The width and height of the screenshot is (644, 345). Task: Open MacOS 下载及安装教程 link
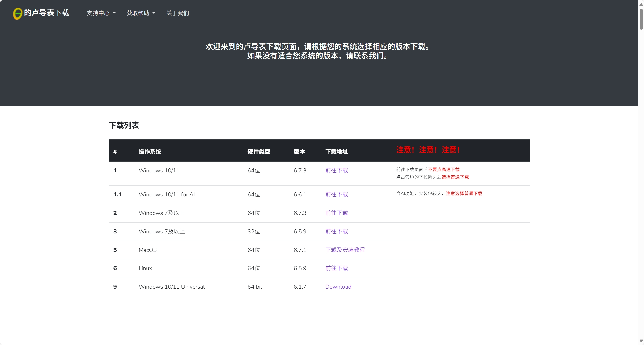(345, 250)
